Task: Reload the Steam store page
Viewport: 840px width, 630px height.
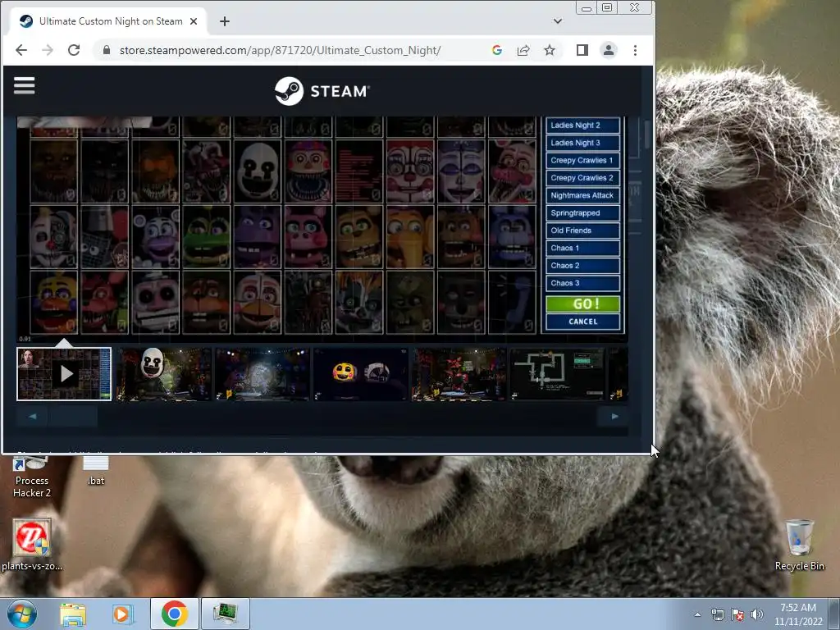Action: tap(74, 50)
